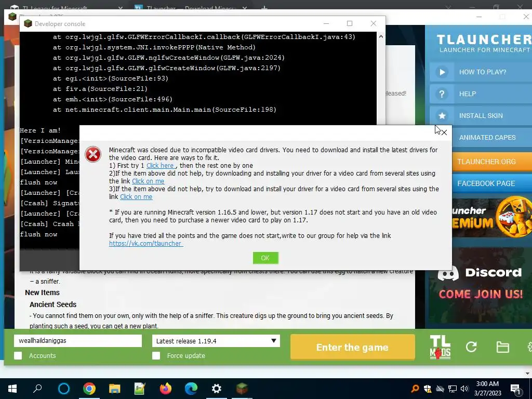The width and height of the screenshot is (532, 399).
Task: Open the 'Click here' link in step 1
Action: coord(161,166)
